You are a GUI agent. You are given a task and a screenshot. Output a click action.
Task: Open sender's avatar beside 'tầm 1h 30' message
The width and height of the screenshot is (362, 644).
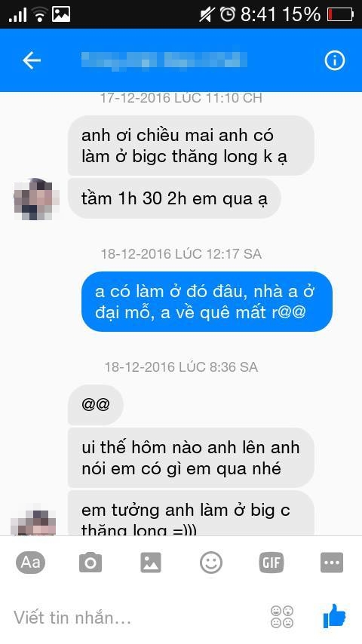pos(36,199)
